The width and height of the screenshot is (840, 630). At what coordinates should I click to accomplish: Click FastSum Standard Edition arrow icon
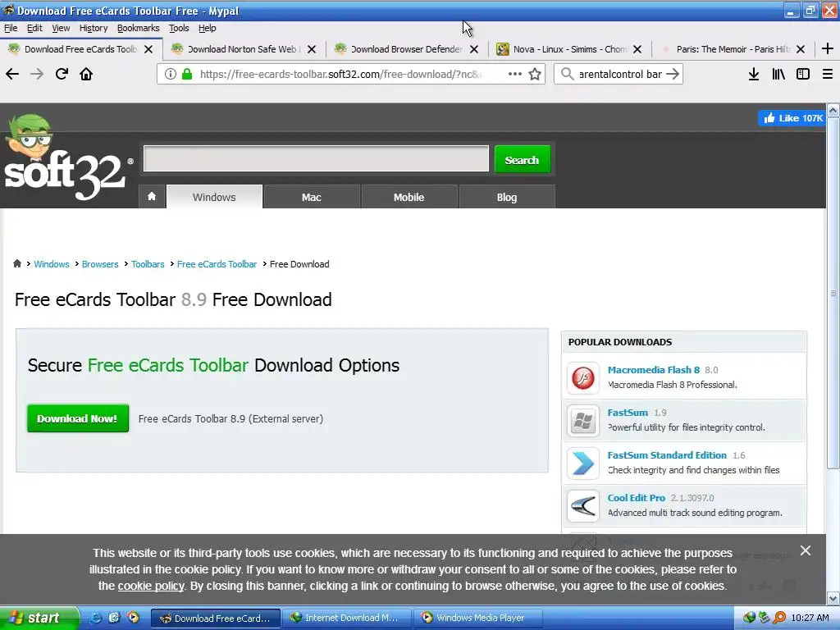pyautogui.click(x=583, y=463)
